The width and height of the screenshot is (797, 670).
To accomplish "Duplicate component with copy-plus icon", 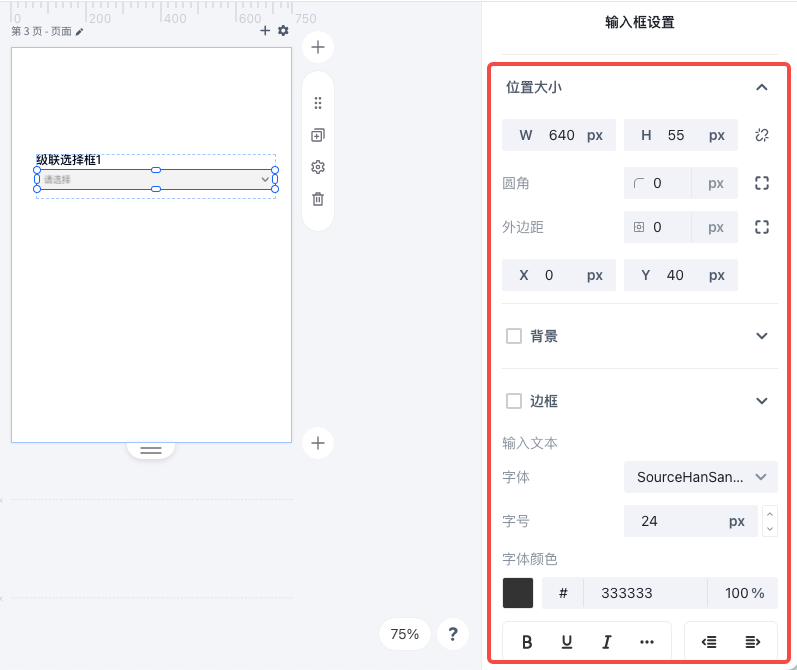I will (318, 135).
